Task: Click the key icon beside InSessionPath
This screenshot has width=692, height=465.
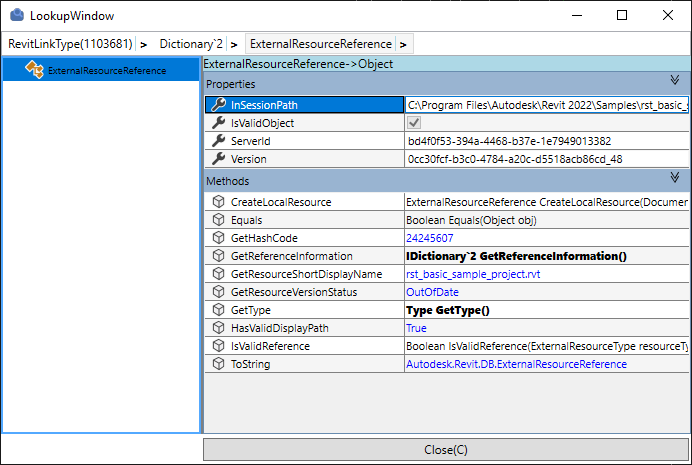Action: pyautogui.click(x=218, y=105)
